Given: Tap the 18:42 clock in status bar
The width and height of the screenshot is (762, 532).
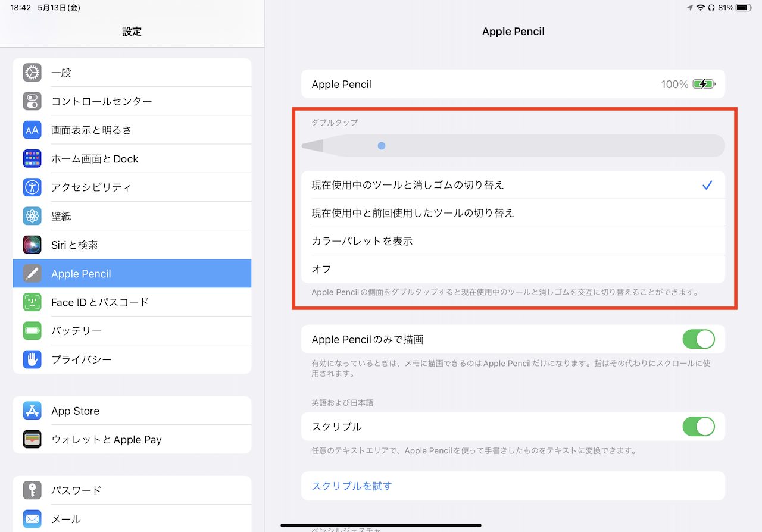Looking at the screenshot, I should click(21, 8).
